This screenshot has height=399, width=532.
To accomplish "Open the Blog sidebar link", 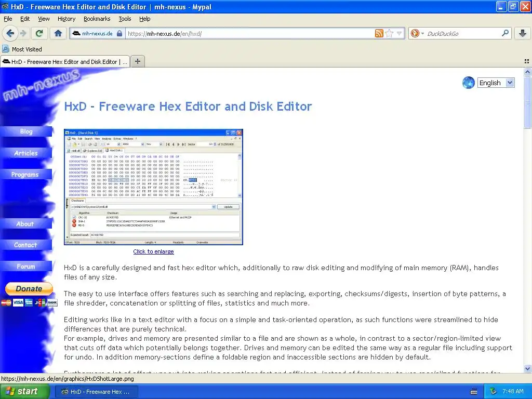I will [26, 131].
